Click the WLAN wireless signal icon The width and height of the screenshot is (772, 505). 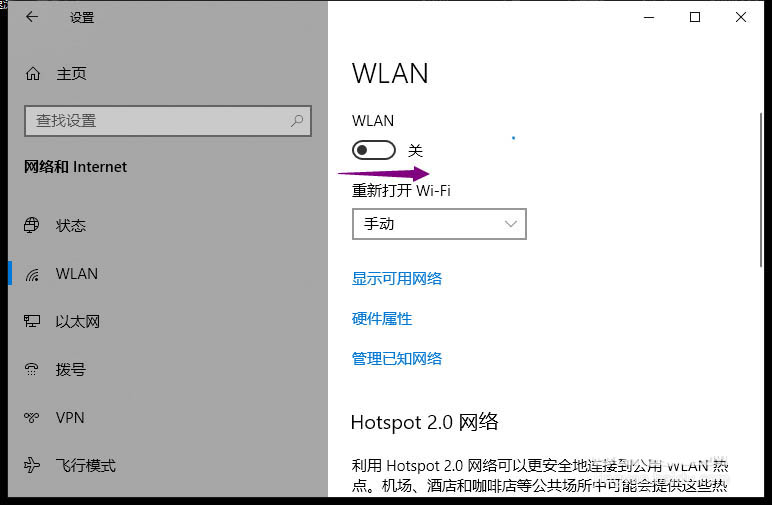(32, 274)
